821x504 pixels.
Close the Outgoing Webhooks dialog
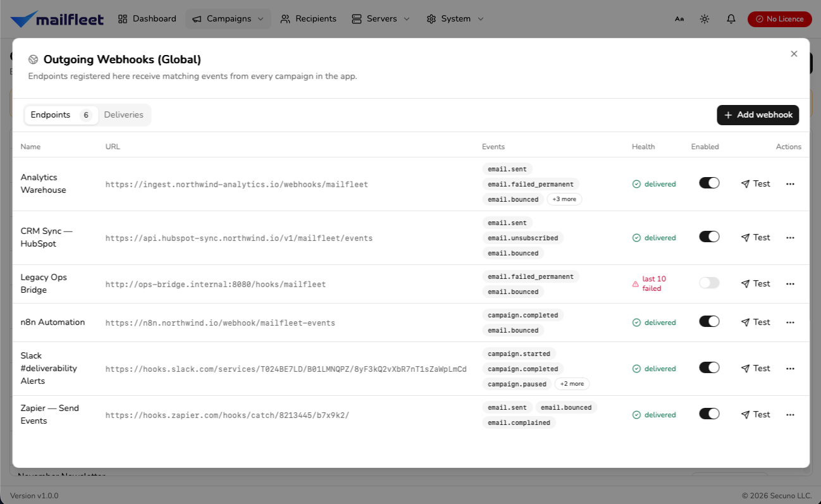[x=794, y=54]
